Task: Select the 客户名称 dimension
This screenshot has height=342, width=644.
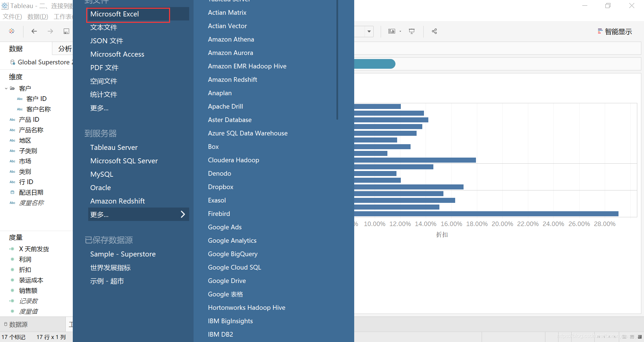Action: [x=38, y=109]
